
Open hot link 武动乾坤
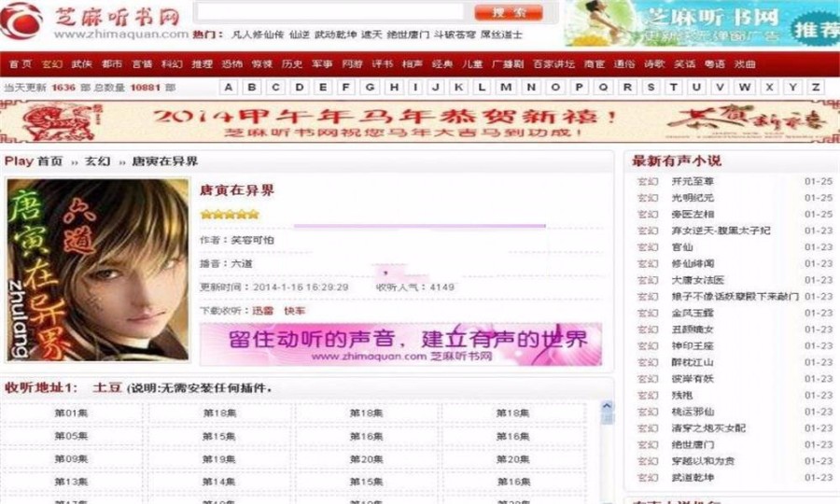pos(335,35)
